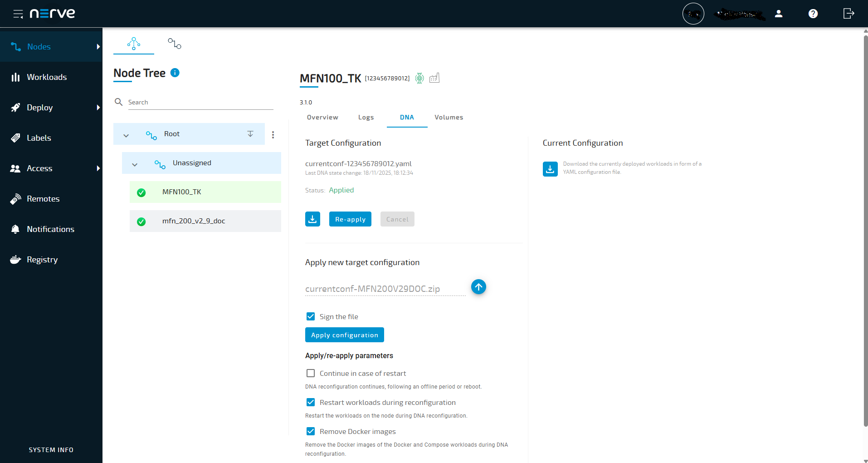Click the Node Tree info icon

click(175, 73)
